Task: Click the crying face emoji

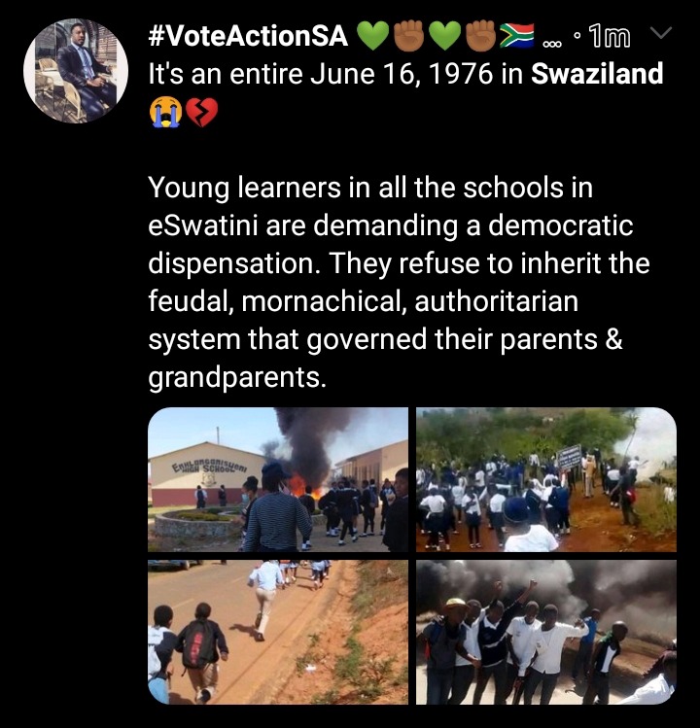Action: pyautogui.click(x=165, y=113)
